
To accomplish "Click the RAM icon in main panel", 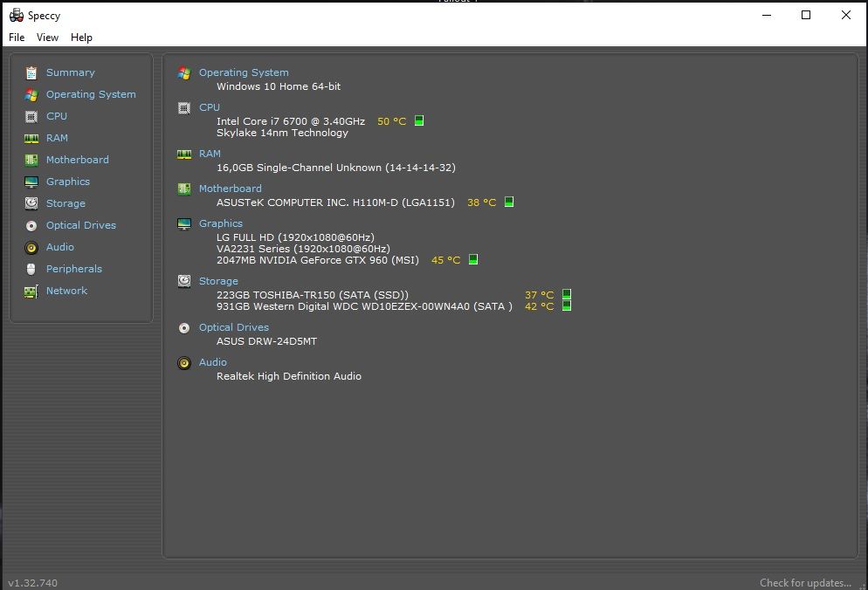I will [x=184, y=154].
